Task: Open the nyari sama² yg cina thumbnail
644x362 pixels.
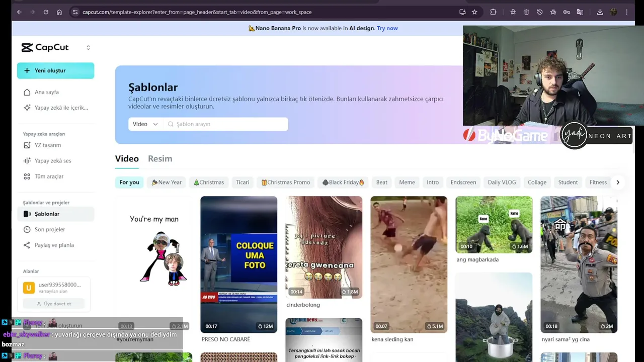Action: (579, 264)
